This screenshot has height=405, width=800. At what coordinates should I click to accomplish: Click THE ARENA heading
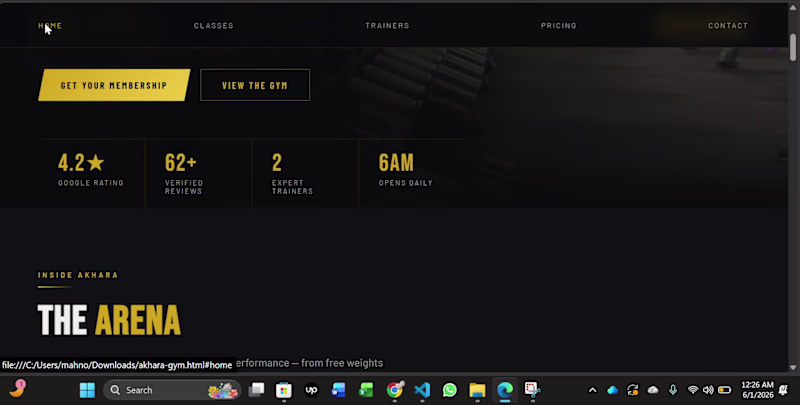tap(109, 320)
